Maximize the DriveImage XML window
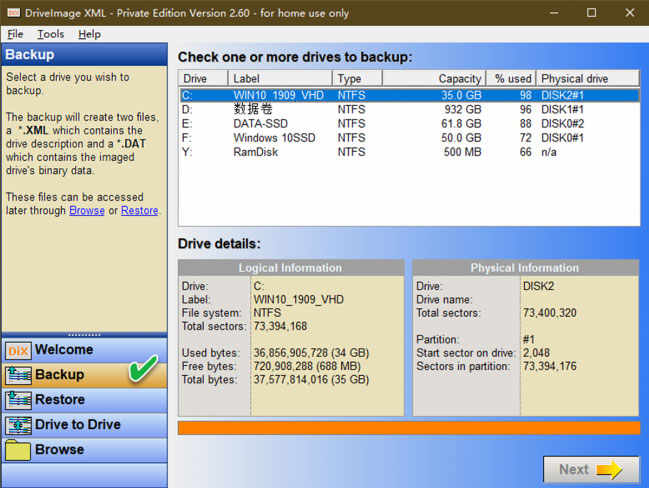This screenshot has height=488, width=649. pyautogui.click(x=591, y=13)
